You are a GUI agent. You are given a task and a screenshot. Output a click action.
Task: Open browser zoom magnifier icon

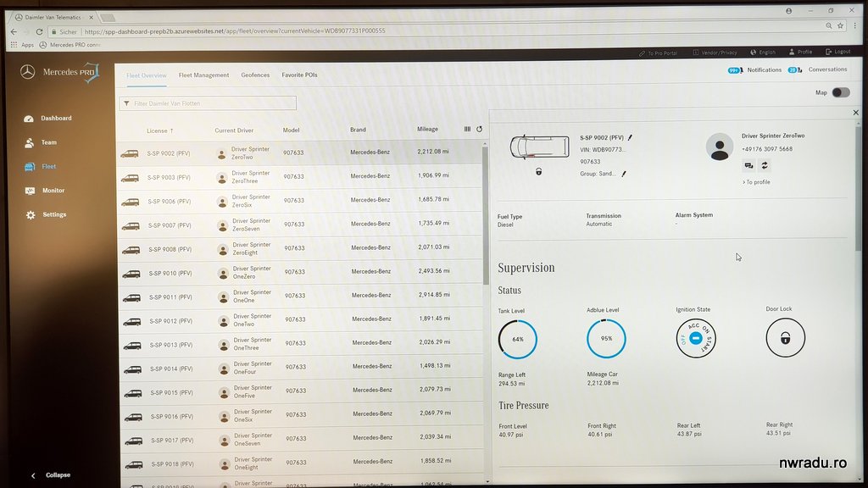pos(829,25)
